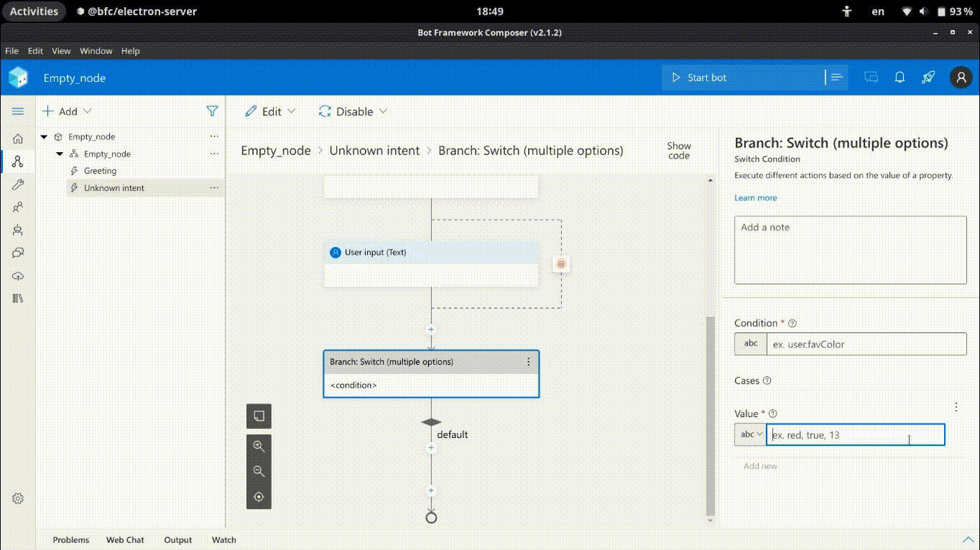Switch to the Web Chat tab
This screenshot has width=980, height=550.
[125, 540]
